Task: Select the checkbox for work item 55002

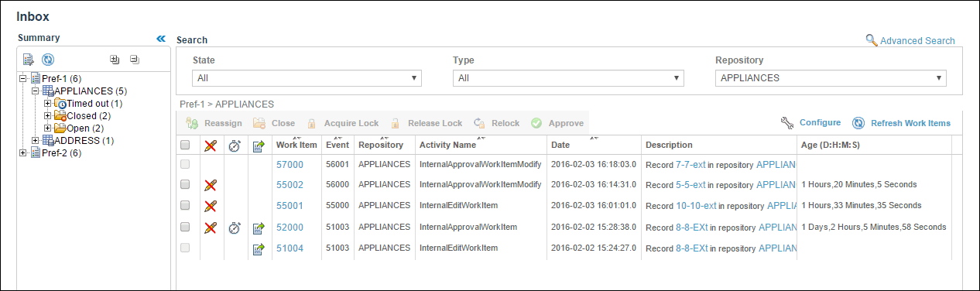Action: click(185, 185)
